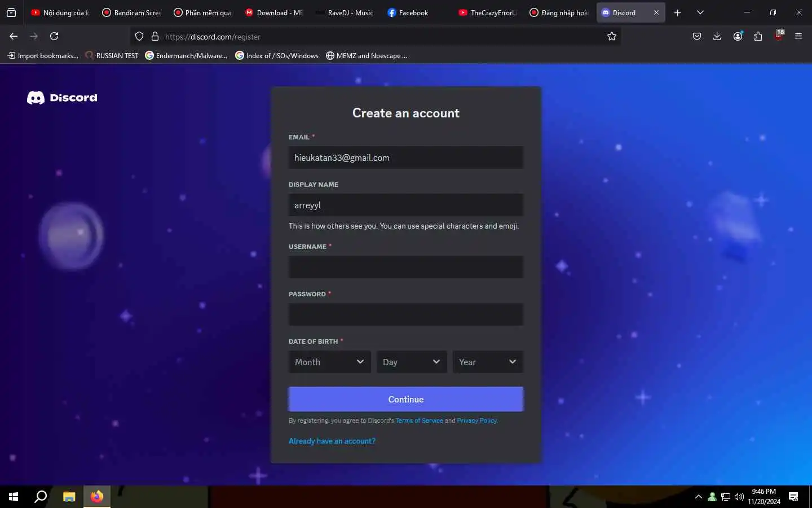Open the Pocket save icon
The image size is (812, 508).
click(697, 36)
